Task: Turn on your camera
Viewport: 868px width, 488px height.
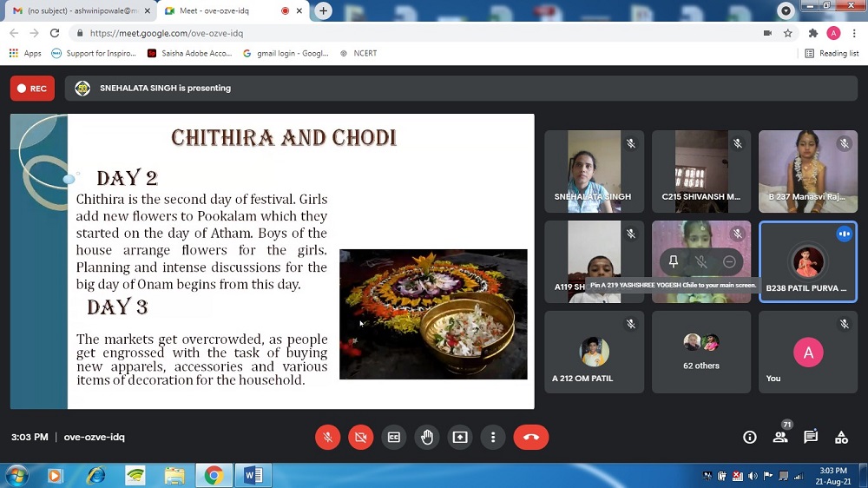Action: (x=360, y=437)
